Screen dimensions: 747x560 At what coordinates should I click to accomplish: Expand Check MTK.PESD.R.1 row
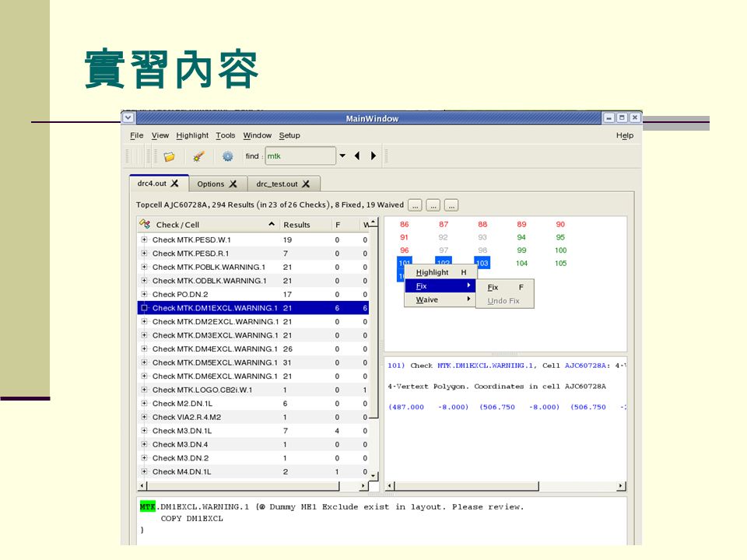click(144, 254)
